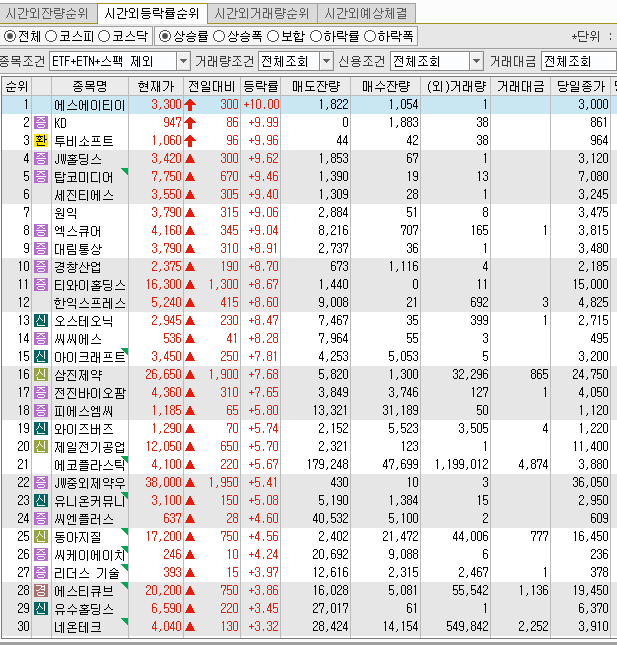Click 신 badge beside 오스테오닉
This screenshot has width=617, height=645.
41,320
